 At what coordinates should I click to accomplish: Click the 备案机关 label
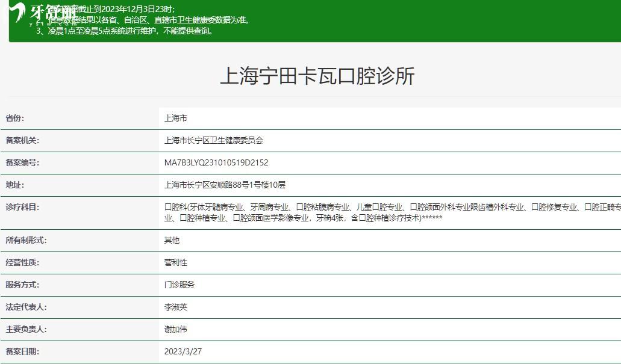(x=22, y=140)
